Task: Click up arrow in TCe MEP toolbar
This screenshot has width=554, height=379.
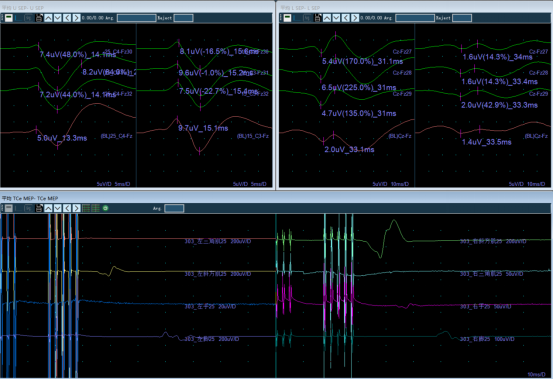Action: point(48,208)
